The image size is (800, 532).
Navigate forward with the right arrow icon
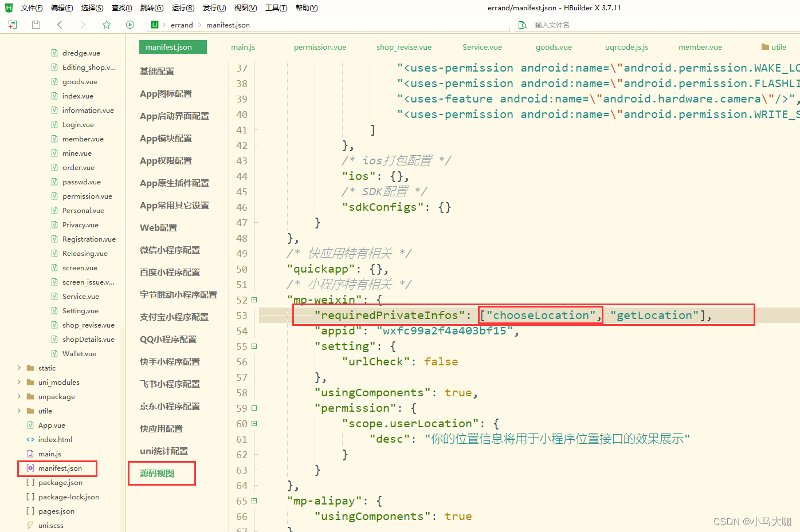tap(83, 25)
